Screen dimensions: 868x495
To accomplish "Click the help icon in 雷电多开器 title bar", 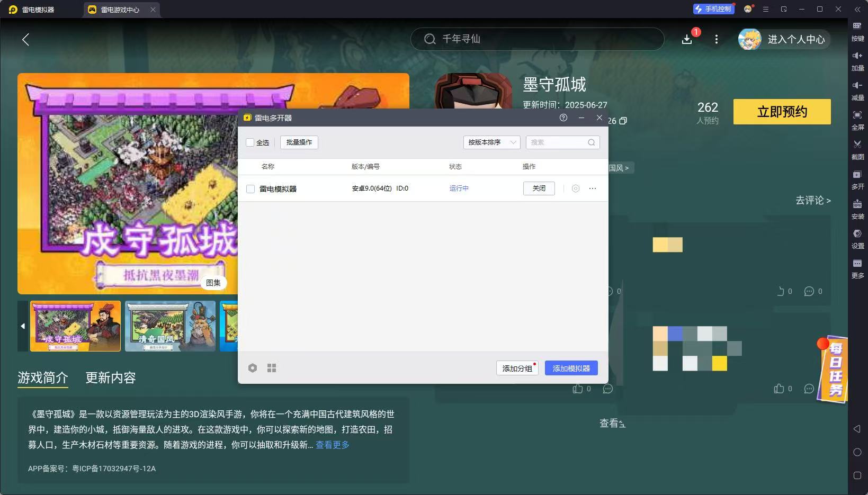I will [563, 118].
